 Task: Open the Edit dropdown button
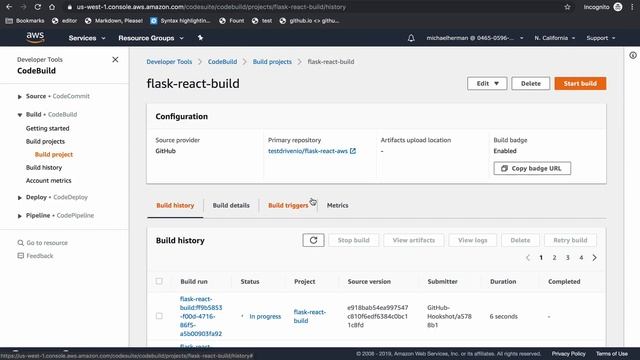click(487, 83)
